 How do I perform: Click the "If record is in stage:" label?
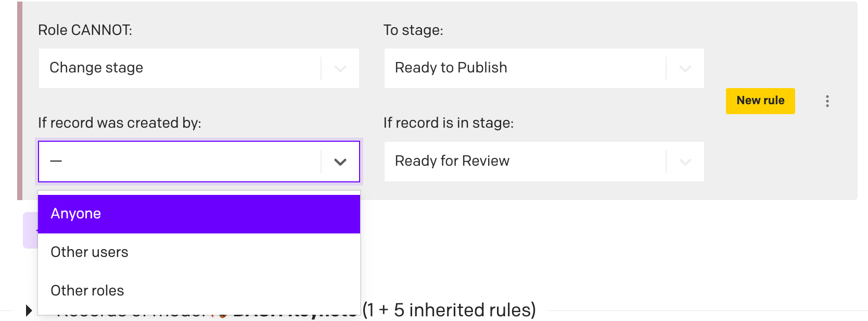448,123
